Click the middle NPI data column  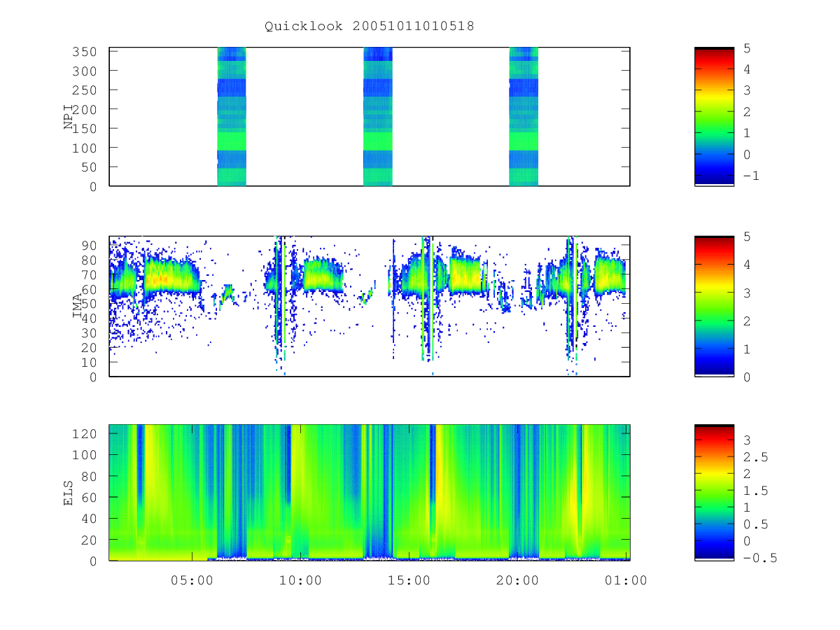(x=378, y=117)
